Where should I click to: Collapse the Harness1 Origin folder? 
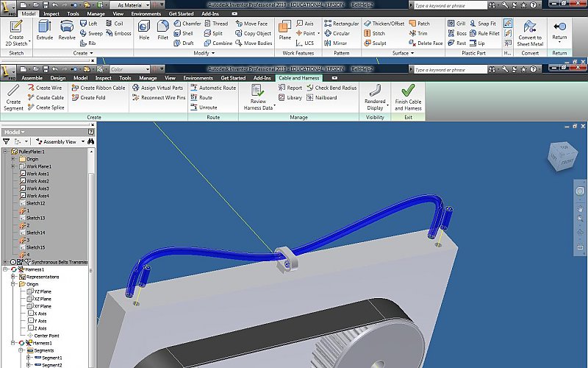coord(12,284)
